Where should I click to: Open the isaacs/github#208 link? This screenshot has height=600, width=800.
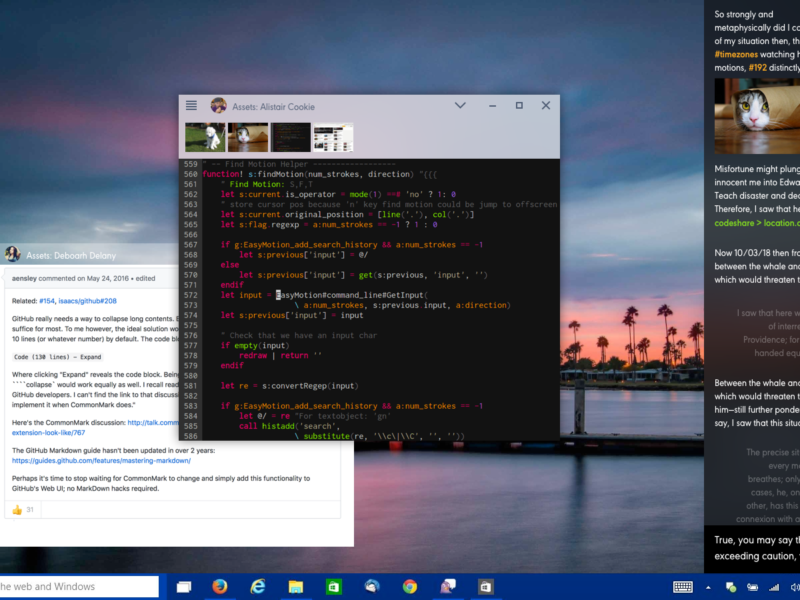click(x=87, y=301)
